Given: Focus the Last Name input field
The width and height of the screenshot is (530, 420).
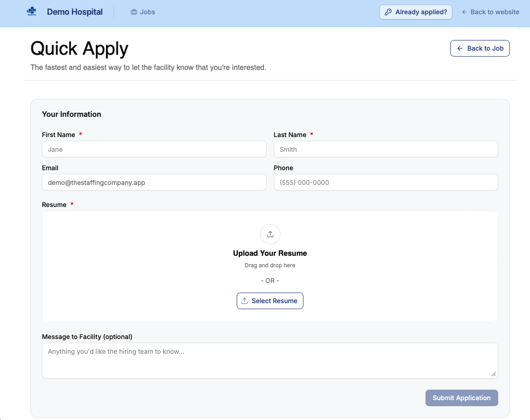Looking at the screenshot, I should coord(386,149).
